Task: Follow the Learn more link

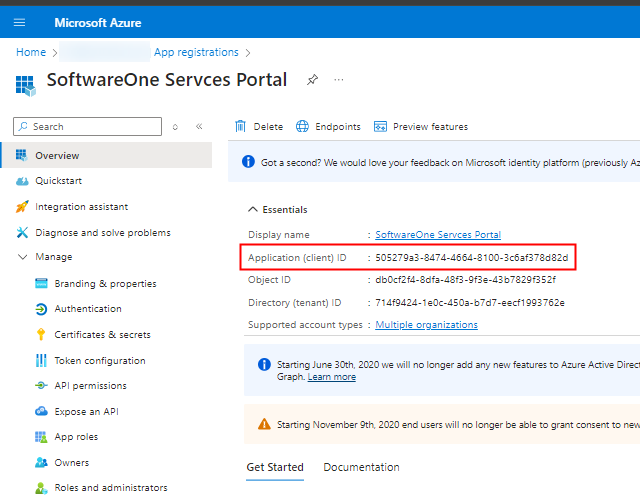Action: tap(331, 377)
